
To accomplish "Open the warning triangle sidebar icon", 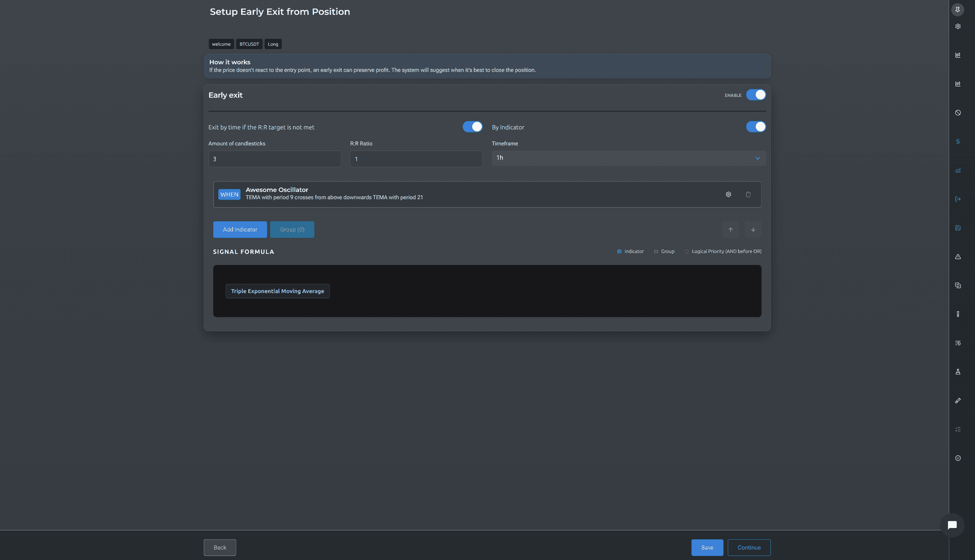I will click(x=958, y=257).
